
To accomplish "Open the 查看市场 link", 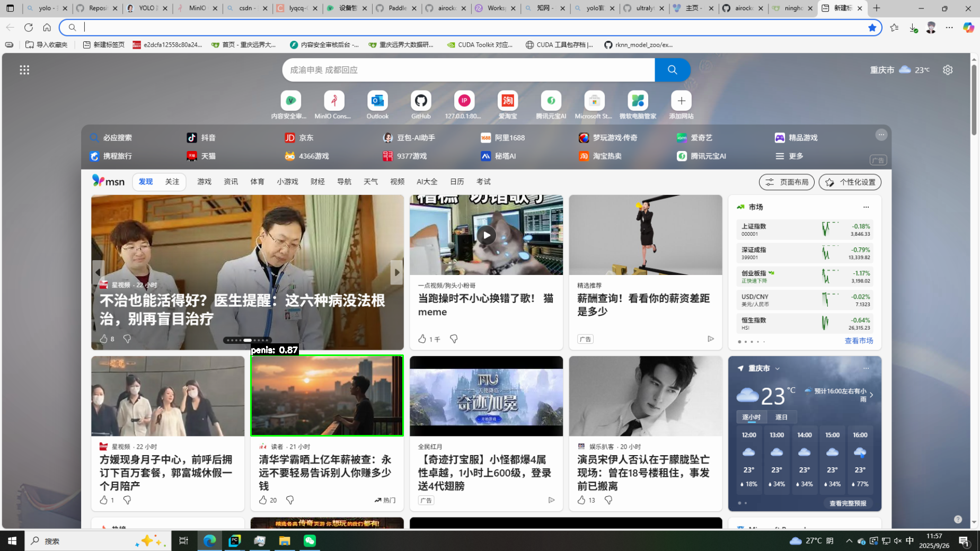I will click(x=859, y=341).
